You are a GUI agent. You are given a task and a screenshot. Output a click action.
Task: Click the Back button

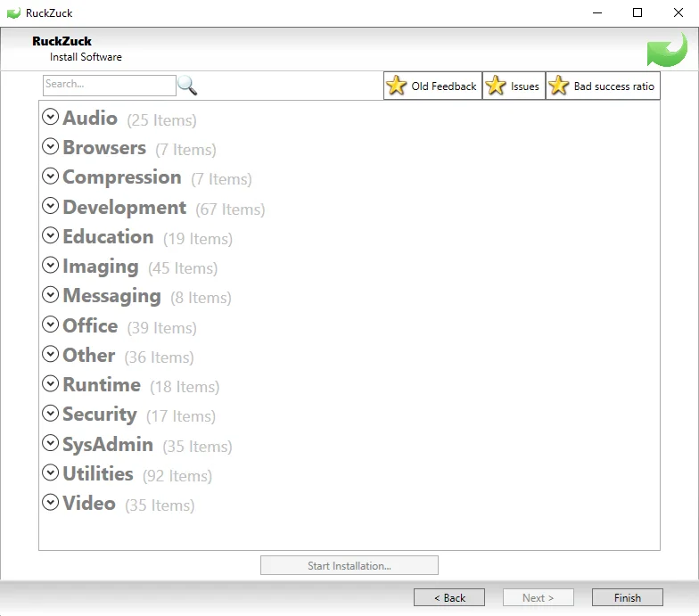point(449,597)
